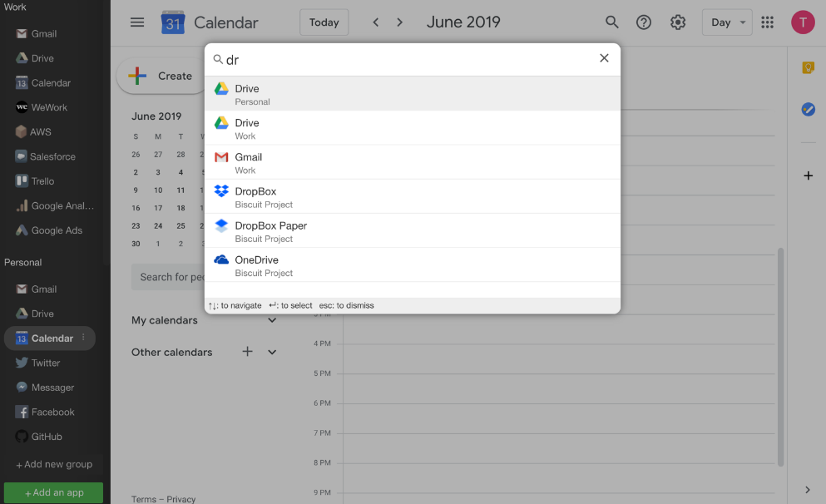Screen dimensions: 826x504
Task: Clear the quick-switch search box
Action: point(604,58)
